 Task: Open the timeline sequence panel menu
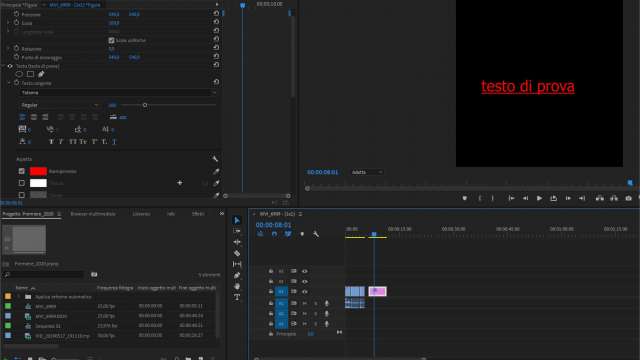point(300,214)
